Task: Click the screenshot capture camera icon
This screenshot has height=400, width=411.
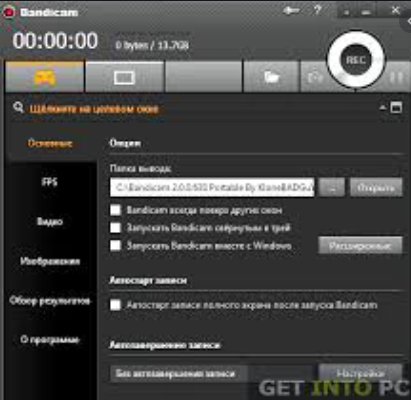Action: [x=315, y=77]
